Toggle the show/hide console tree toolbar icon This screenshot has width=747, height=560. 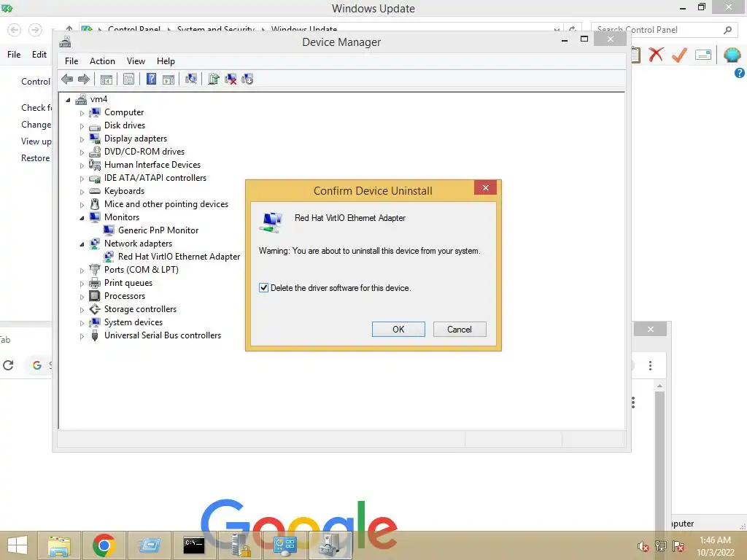click(107, 79)
